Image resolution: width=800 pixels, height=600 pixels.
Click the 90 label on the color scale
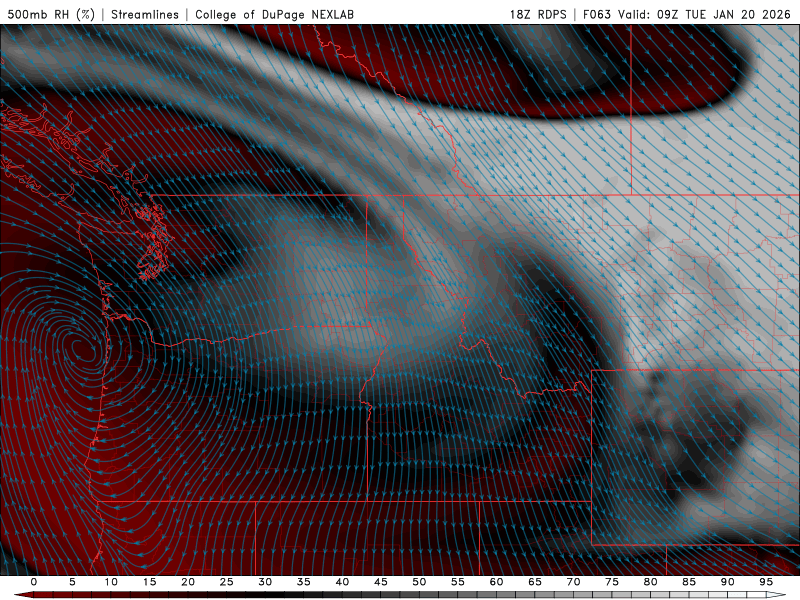(728, 582)
